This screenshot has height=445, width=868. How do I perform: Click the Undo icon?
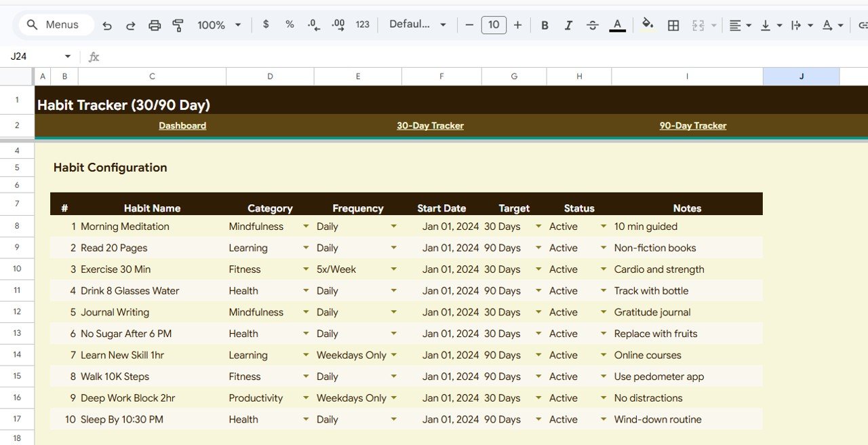[x=107, y=25]
